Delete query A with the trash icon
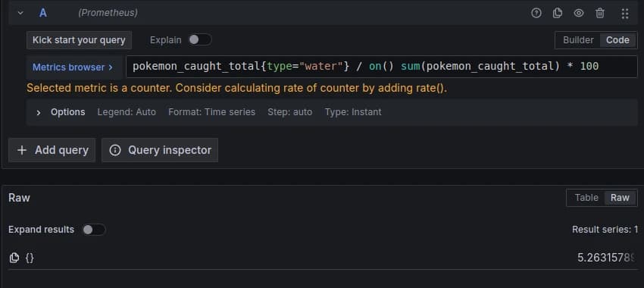This screenshot has width=644, height=288. tap(600, 13)
